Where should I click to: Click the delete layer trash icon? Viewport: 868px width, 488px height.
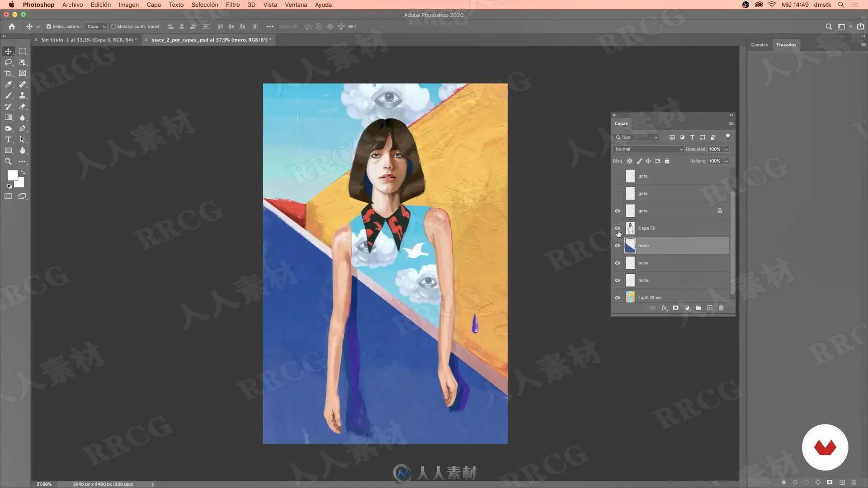click(722, 308)
